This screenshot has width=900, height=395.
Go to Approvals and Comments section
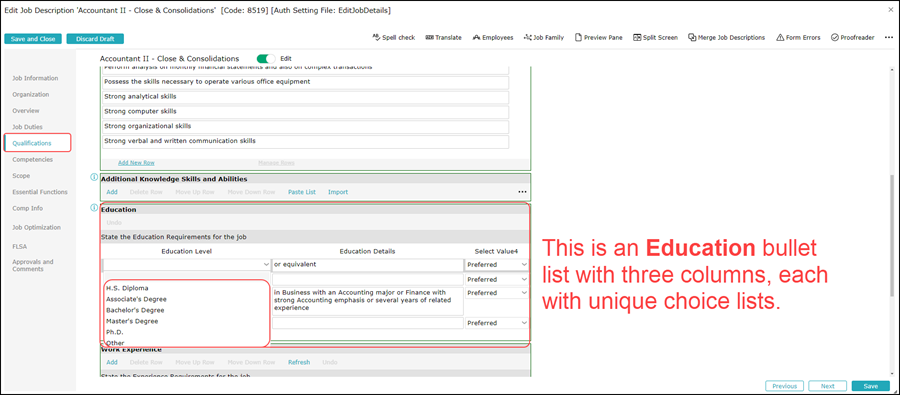pyautogui.click(x=33, y=265)
